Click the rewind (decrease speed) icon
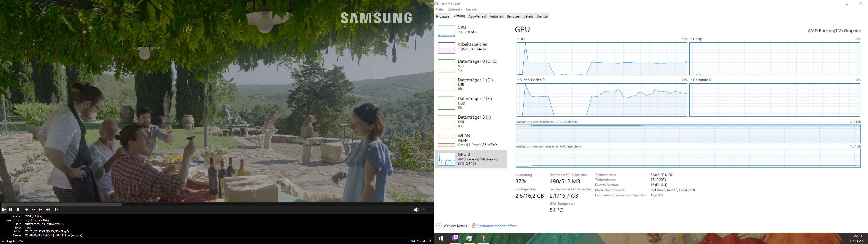The width and height of the screenshot is (868, 244). [x=34, y=210]
